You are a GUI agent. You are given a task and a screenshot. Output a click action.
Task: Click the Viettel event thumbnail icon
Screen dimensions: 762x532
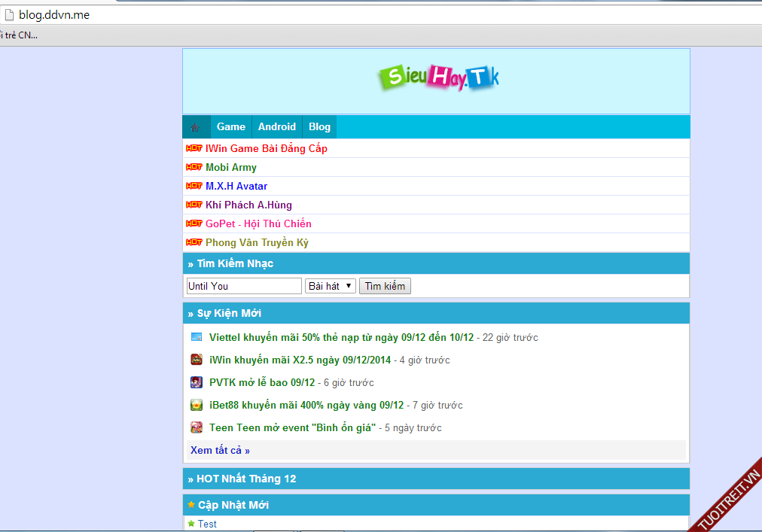(197, 337)
